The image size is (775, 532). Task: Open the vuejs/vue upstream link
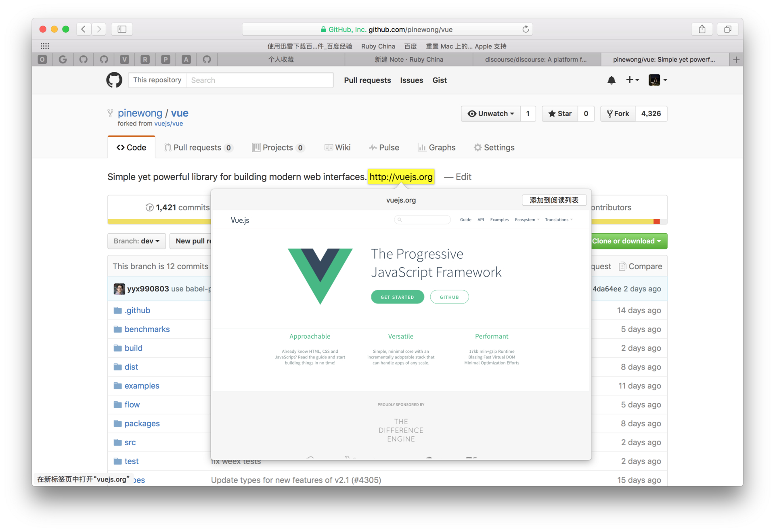click(168, 124)
